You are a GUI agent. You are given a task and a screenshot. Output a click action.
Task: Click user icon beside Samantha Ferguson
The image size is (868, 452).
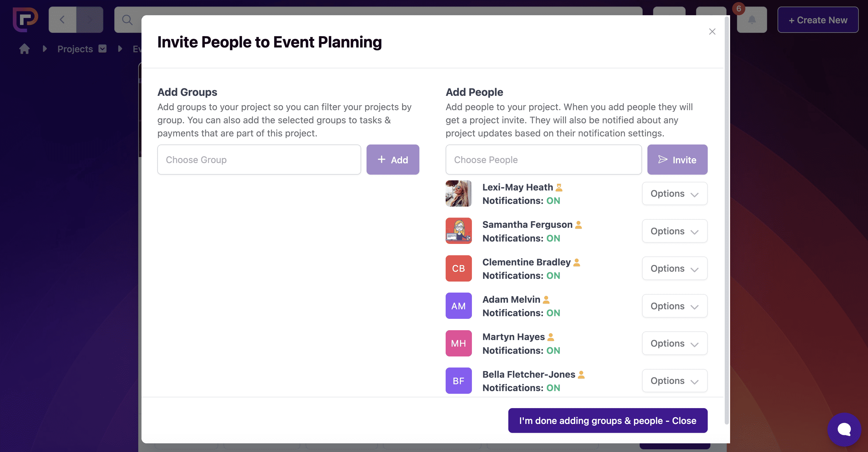[578, 225]
